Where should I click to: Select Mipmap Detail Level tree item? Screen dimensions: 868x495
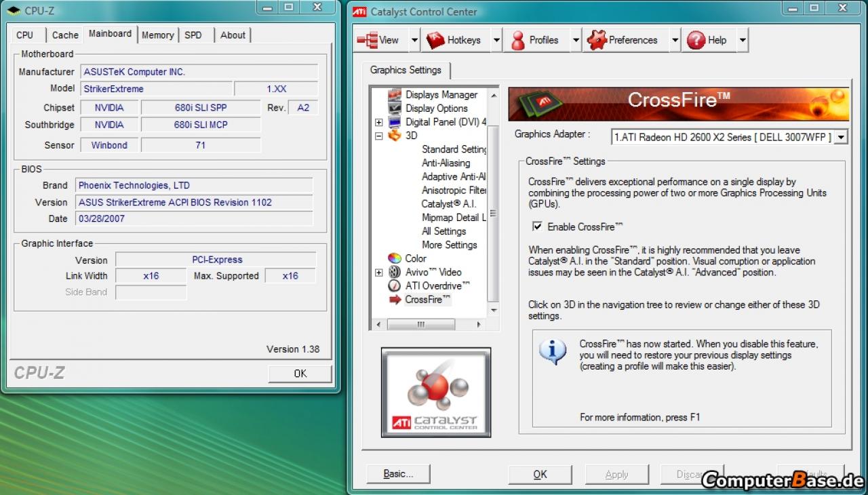click(x=454, y=218)
